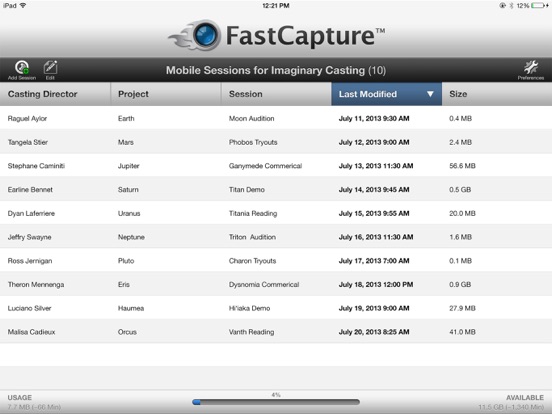Click the AVAILABLE storage label
The image size is (552, 414).
click(x=525, y=397)
